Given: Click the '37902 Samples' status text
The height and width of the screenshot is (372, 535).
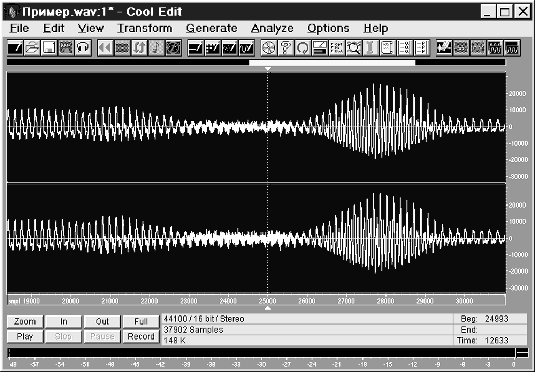Looking at the screenshot, I should 193,330.
